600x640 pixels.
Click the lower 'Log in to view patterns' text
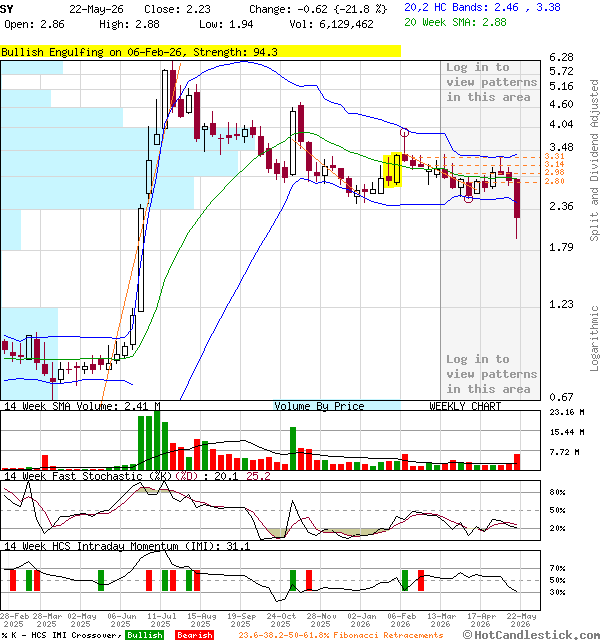491,374
